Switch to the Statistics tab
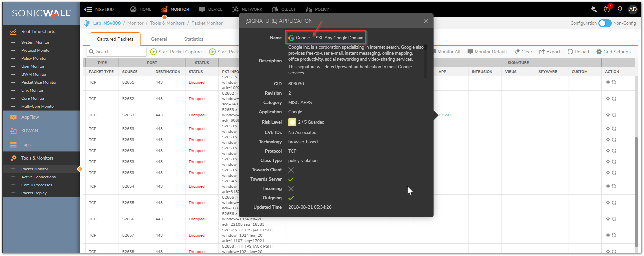The width and height of the screenshot is (644, 256). tap(193, 39)
